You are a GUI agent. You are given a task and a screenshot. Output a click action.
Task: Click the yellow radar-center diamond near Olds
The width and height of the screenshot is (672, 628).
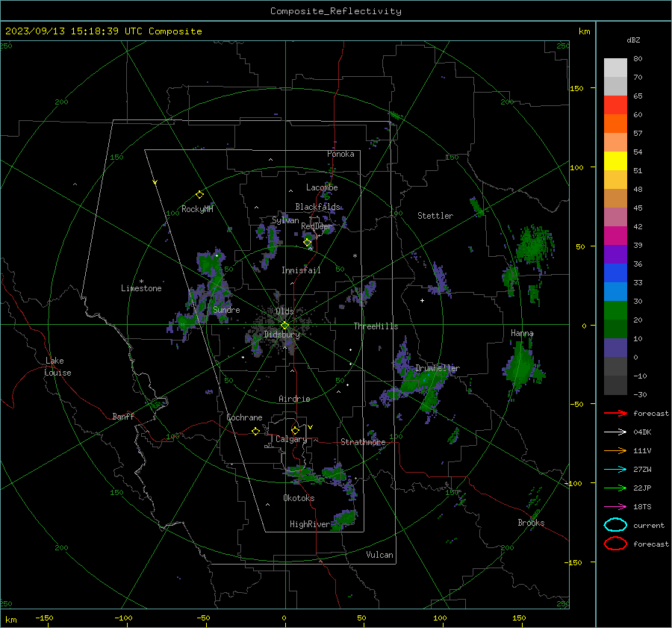point(284,326)
